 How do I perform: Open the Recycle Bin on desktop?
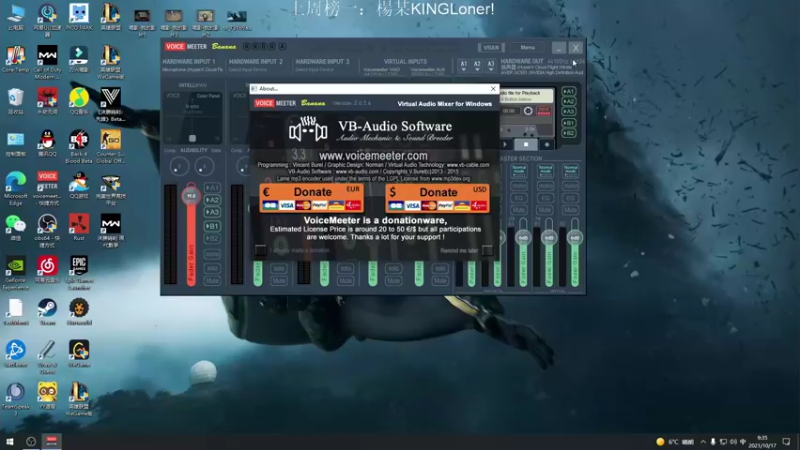point(15,101)
